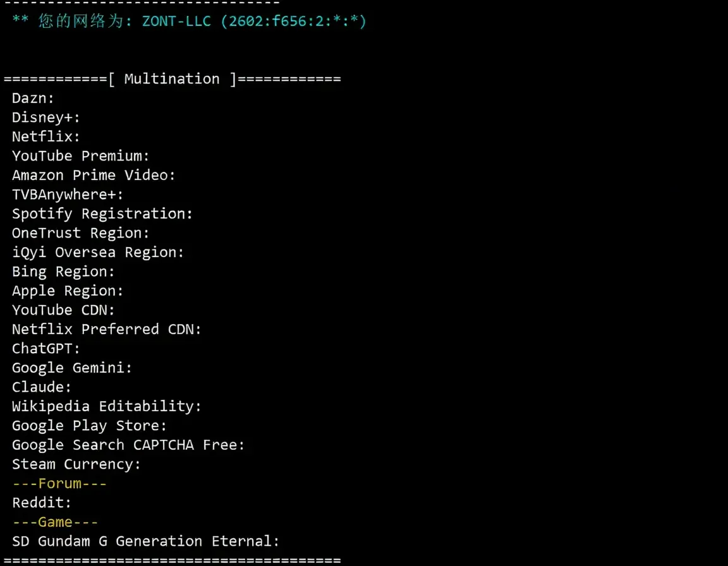
Task: Click the ZONT-LLC network info line
Action: pyautogui.click(x=190, y=21)
